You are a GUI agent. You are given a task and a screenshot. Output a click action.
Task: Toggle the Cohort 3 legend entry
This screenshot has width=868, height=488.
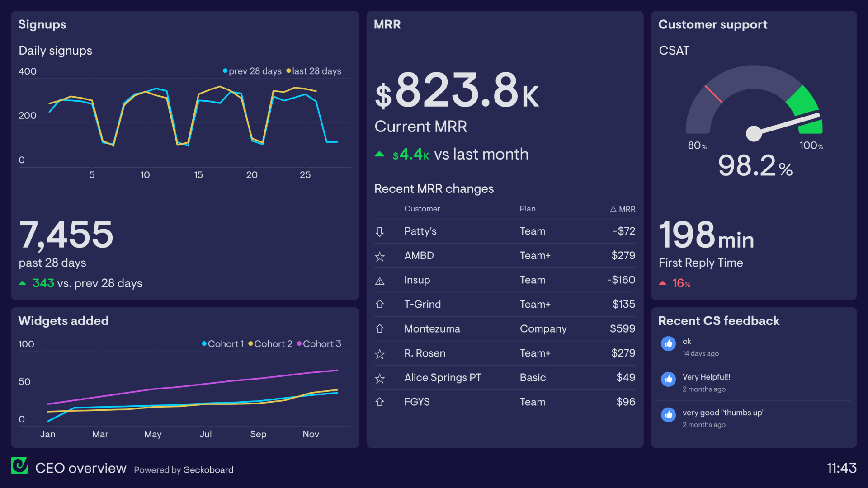tap(319, 344)
